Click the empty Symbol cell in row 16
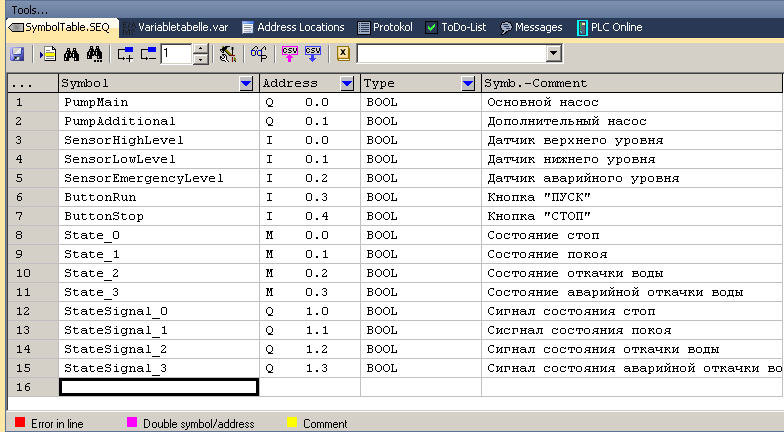This screenshot has width=784, height=432. point(159,387)
